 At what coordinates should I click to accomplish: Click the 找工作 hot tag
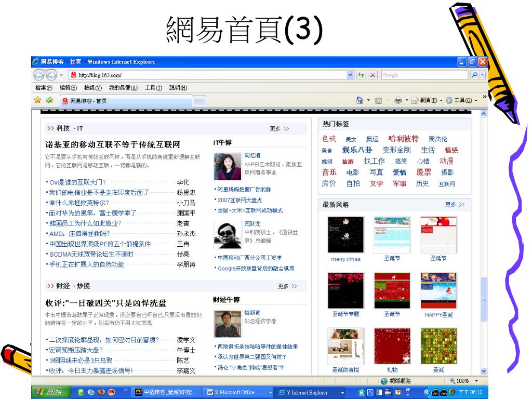374,161
